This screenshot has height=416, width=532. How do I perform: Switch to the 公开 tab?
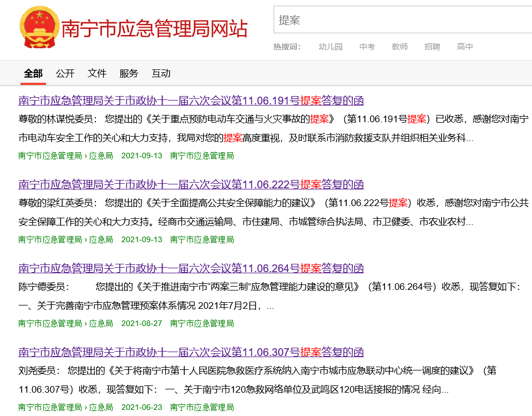coord(65,73)
